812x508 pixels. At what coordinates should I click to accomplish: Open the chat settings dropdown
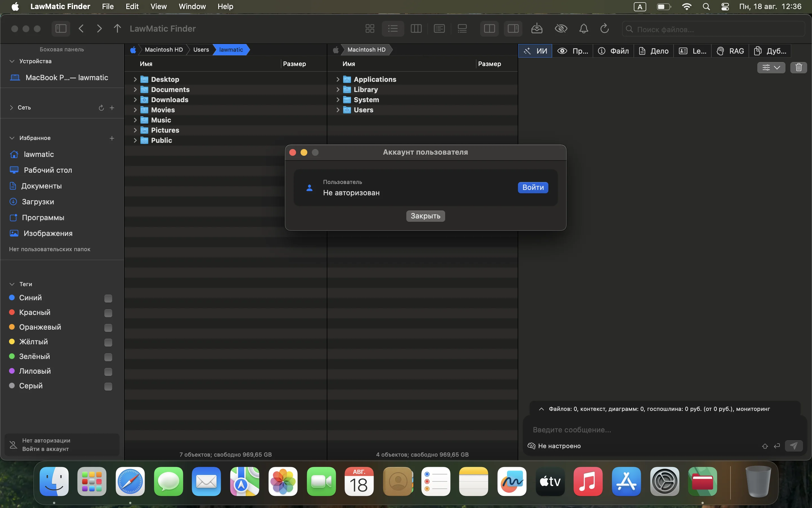[771, 67]
